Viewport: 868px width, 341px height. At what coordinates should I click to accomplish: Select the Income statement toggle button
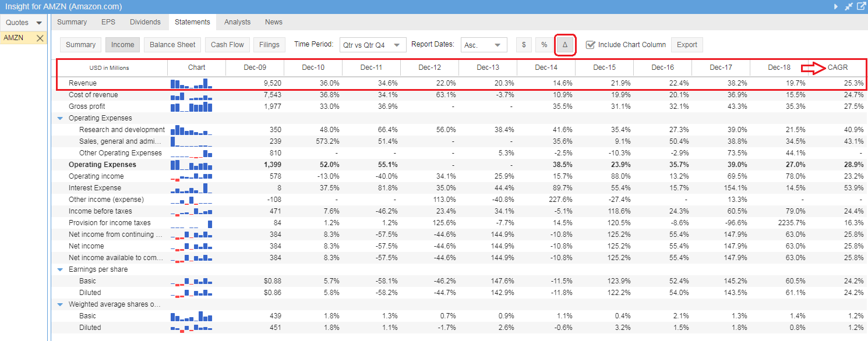point(122,45)
